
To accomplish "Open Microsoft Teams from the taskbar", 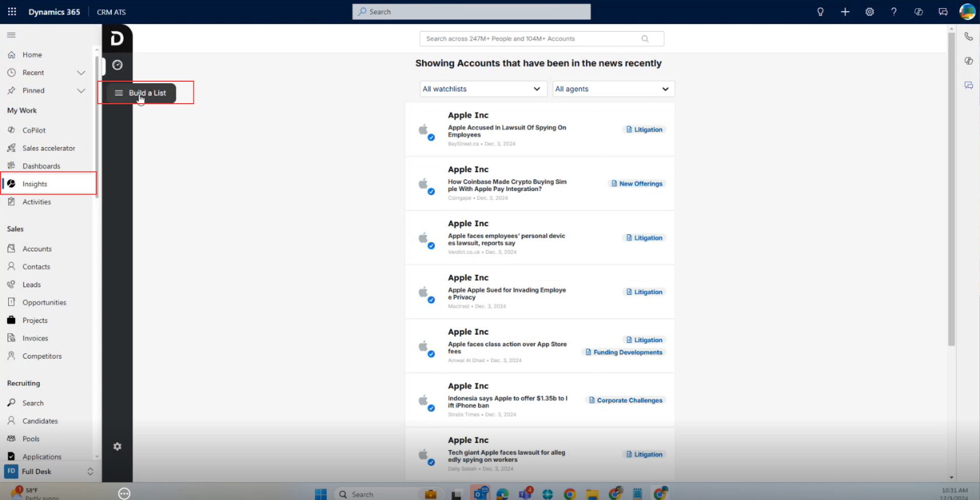I will tap(526, 493).
